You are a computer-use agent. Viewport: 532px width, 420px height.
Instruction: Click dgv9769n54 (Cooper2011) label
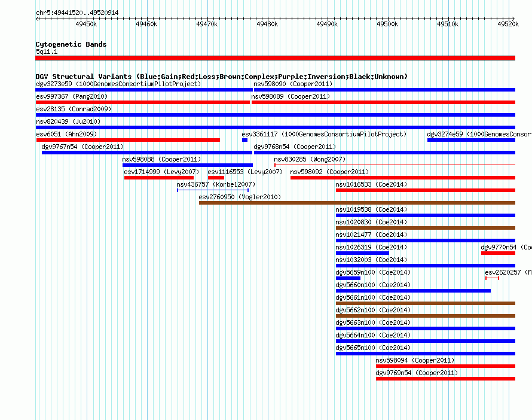(417, 373)
